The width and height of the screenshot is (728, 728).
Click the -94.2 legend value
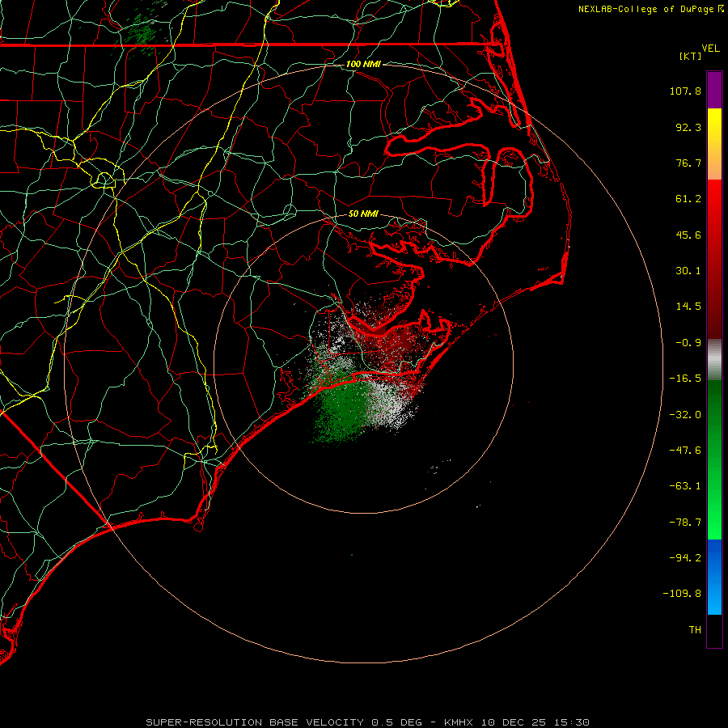point(685,557)
